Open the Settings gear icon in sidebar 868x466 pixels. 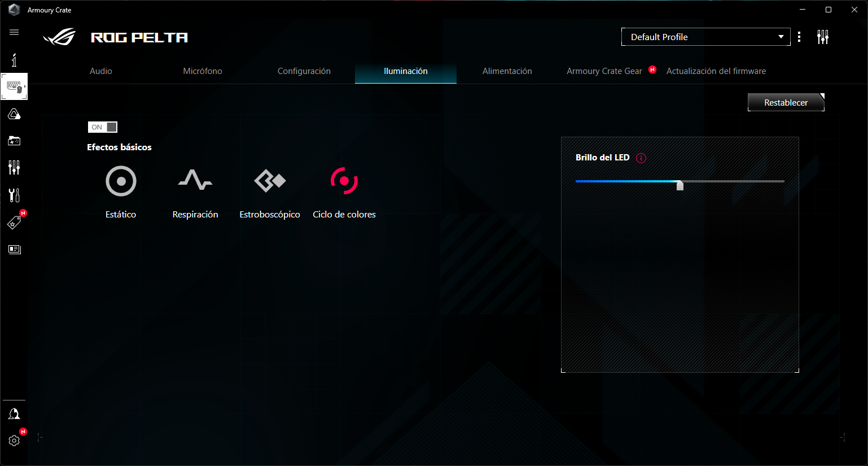(14, 441)
